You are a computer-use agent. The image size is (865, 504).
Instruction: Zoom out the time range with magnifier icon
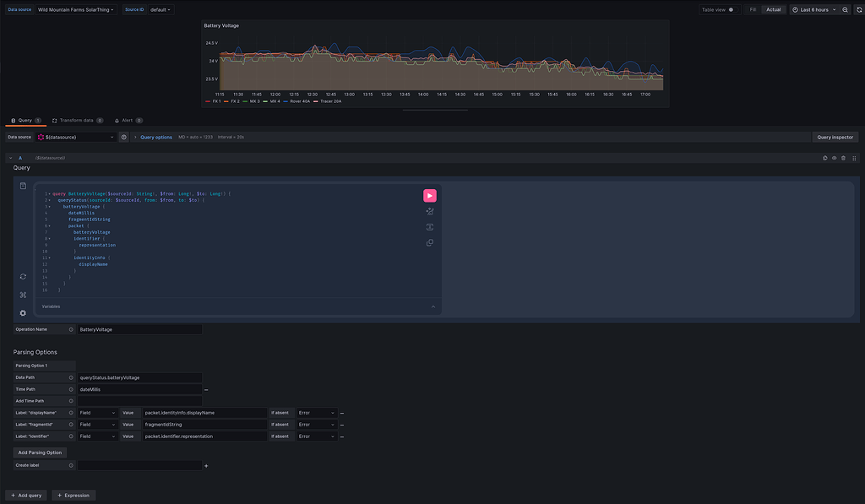(x=846, y=9)
